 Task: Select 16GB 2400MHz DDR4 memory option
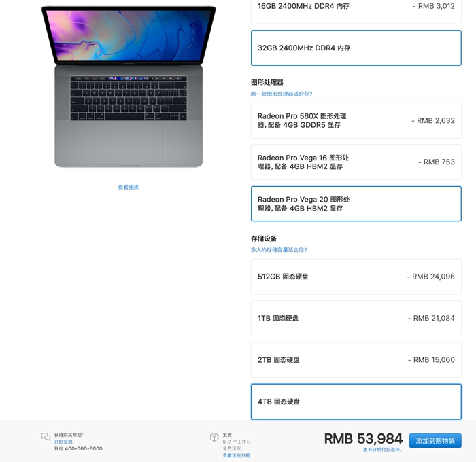(356, 12)
